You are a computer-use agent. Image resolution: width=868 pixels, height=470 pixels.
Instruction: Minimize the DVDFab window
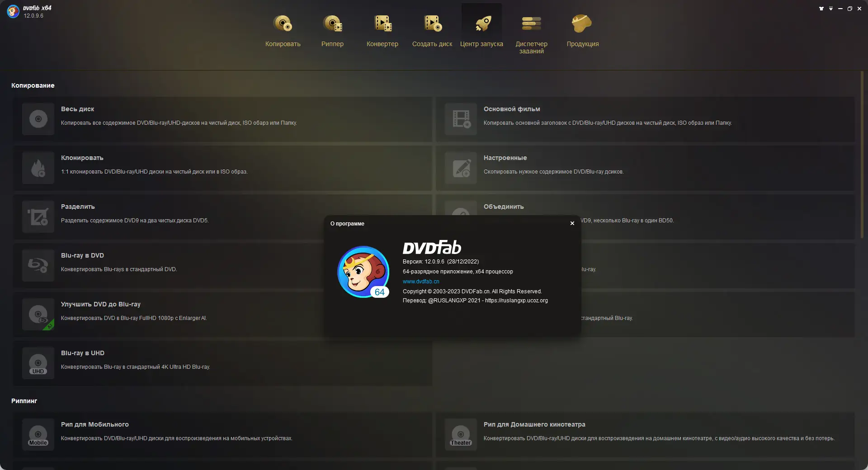click(x=840, y=9)
